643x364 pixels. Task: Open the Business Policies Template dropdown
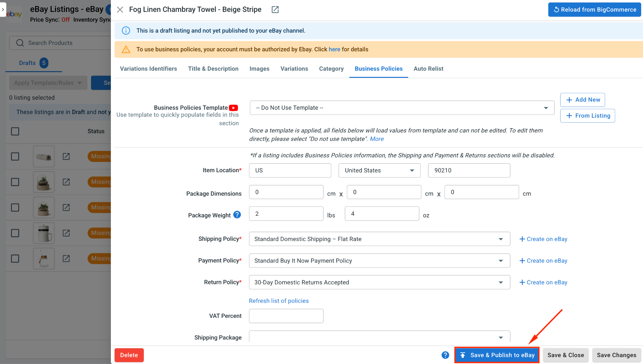402,108
